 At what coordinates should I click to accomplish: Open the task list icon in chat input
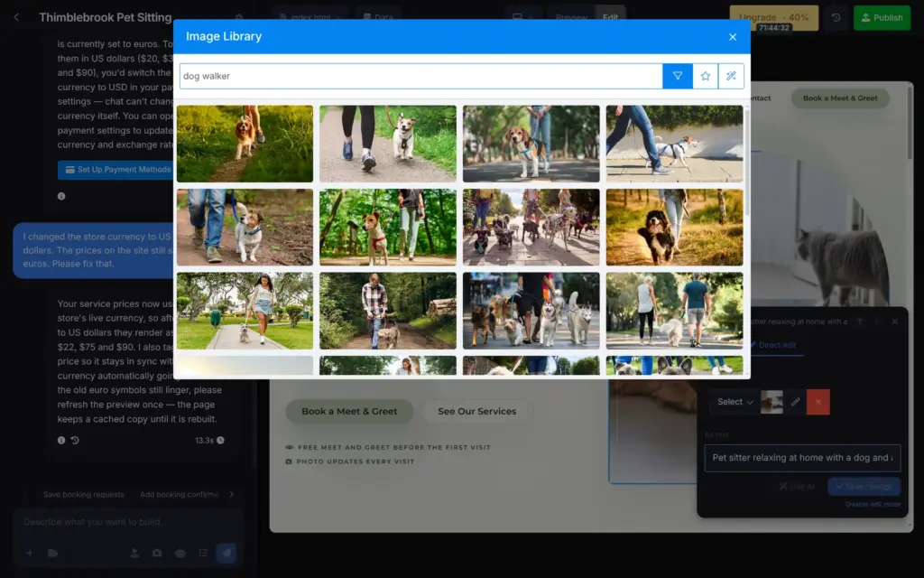coord(203,554)
